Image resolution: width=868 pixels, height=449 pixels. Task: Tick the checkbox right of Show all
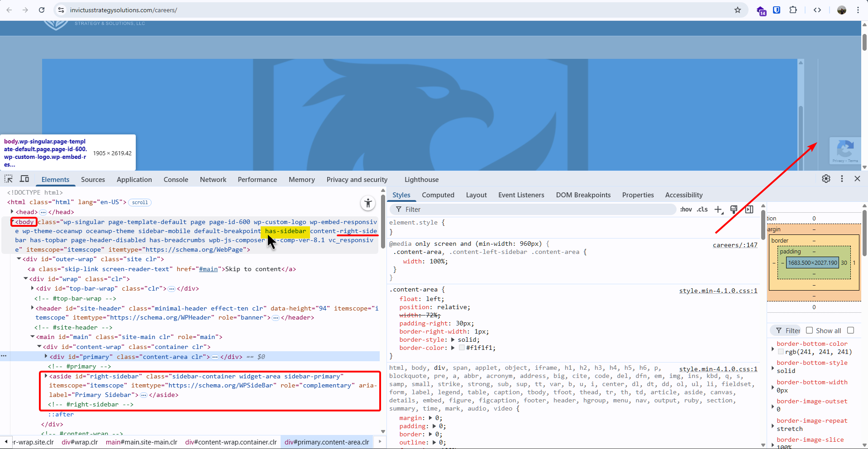[850, 330]
